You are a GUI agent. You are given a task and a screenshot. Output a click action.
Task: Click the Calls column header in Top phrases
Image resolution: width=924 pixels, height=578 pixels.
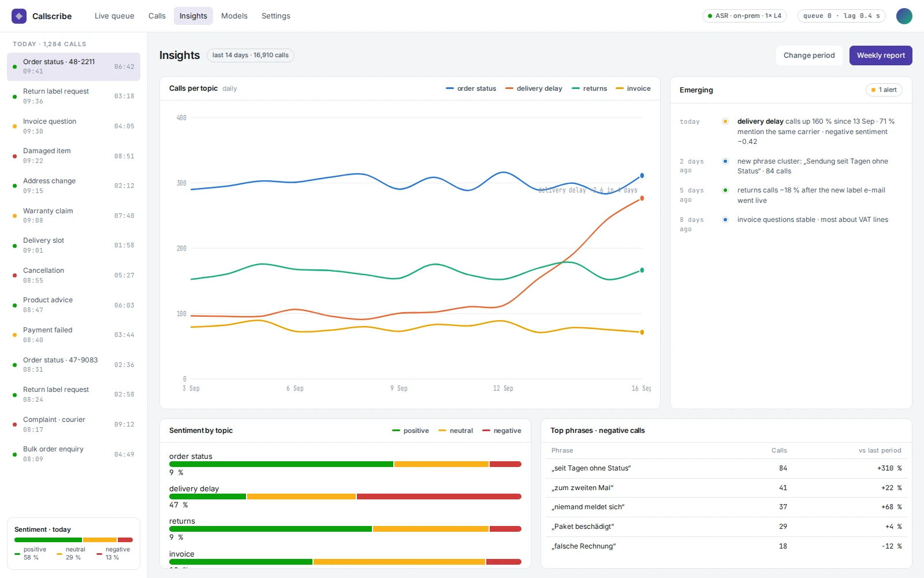[x=779, y=450]
